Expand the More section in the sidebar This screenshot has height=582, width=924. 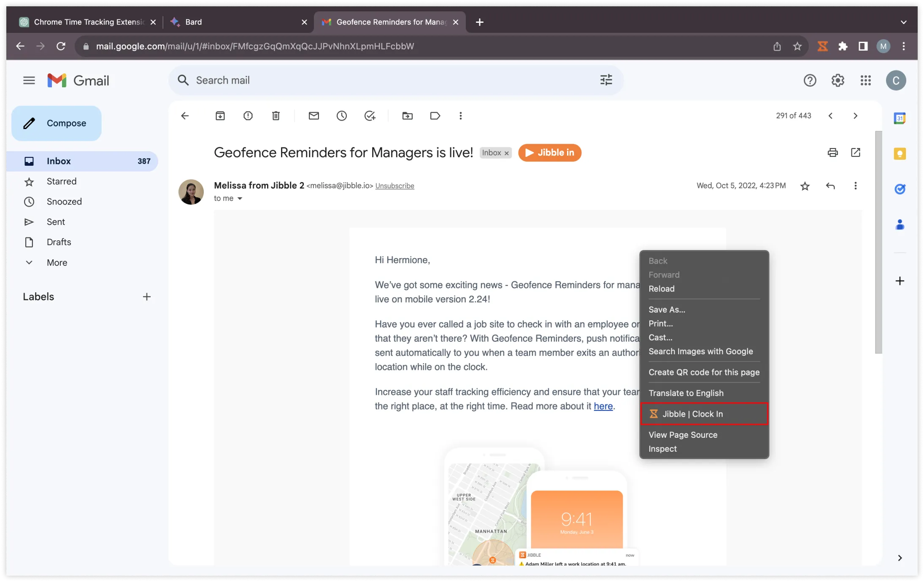pyautogui.click(x=56, y=262)
